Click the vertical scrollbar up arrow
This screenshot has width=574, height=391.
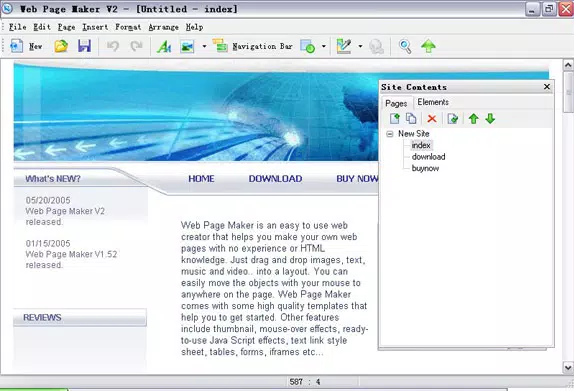click(568, 65)
